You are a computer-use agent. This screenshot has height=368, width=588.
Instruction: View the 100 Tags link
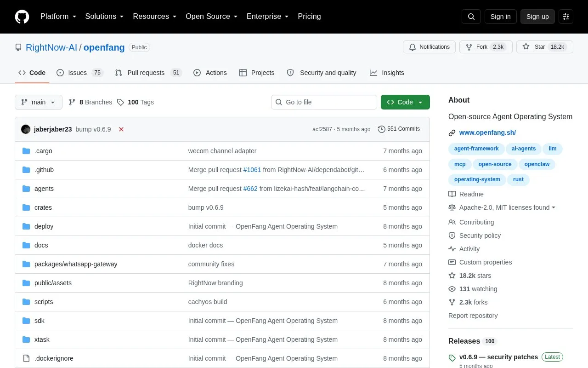click(136, 102)
